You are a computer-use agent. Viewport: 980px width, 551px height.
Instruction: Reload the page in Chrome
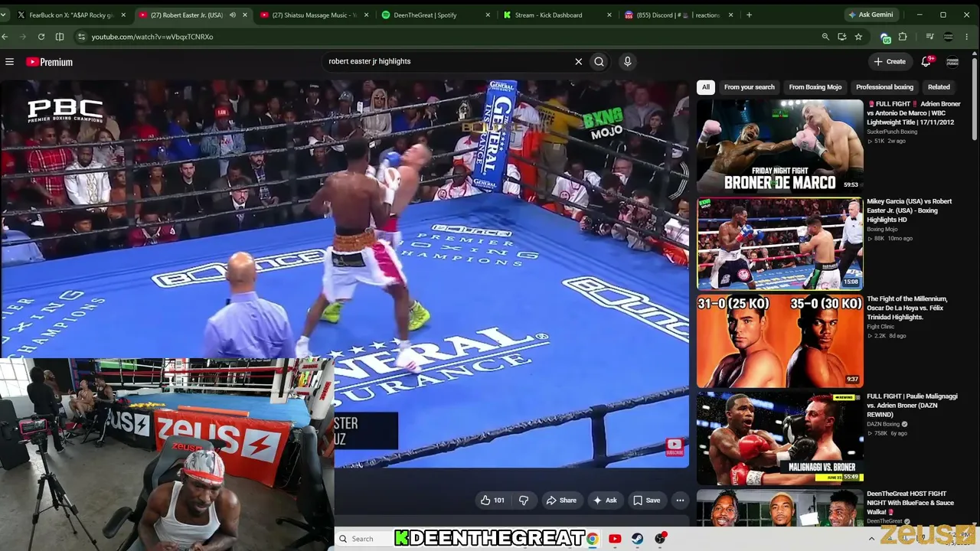(41, 37)
